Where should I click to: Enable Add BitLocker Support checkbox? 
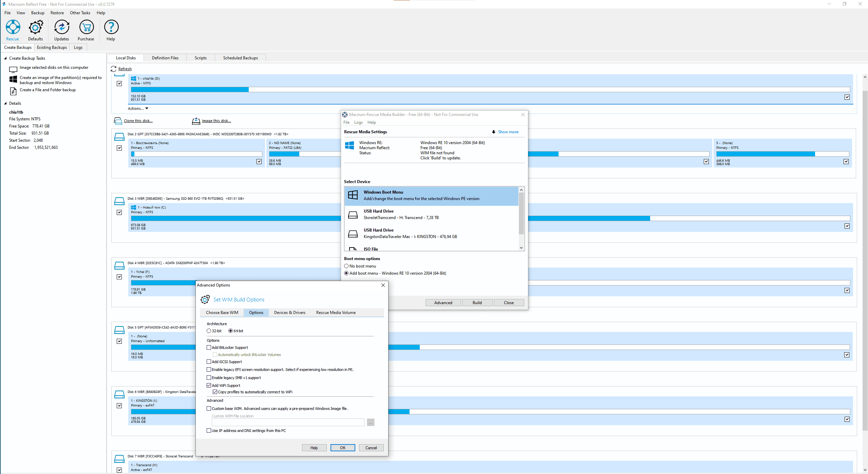(x=209, y=348)
